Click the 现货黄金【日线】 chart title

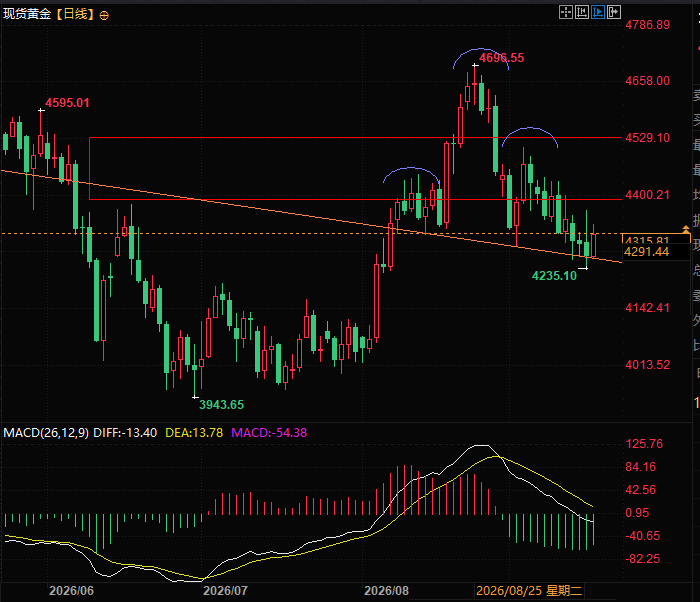50,14
